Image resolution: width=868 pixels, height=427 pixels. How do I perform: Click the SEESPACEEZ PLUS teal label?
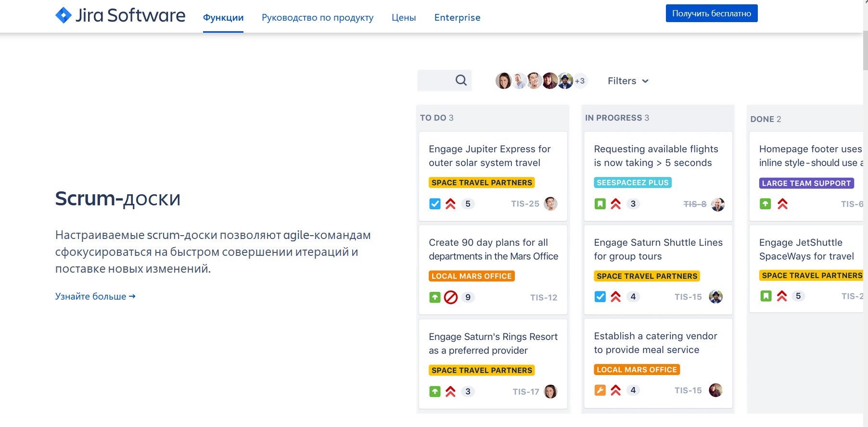pyautogui.click(x=632, y=183)
